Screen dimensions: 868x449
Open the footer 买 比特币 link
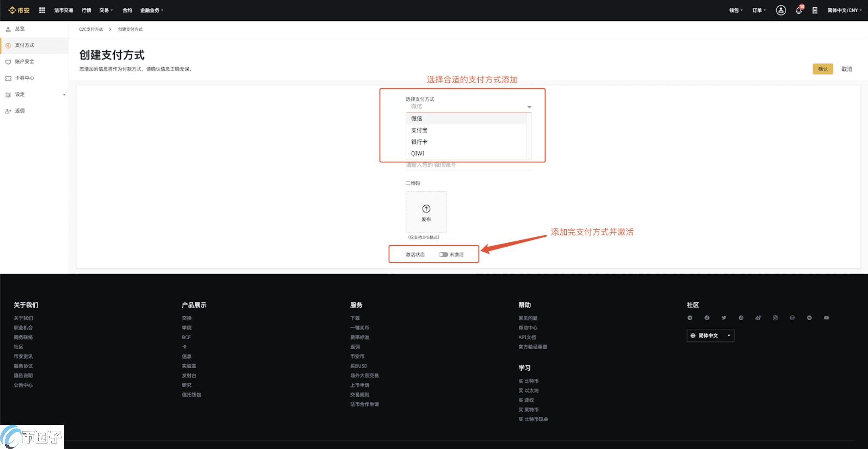(528, 381)
